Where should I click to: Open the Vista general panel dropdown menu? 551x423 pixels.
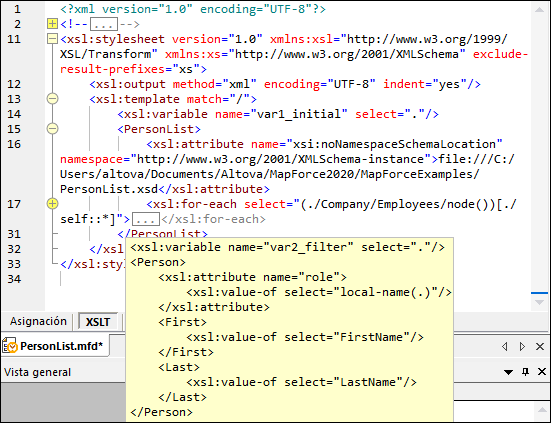(x=508, y=372)
